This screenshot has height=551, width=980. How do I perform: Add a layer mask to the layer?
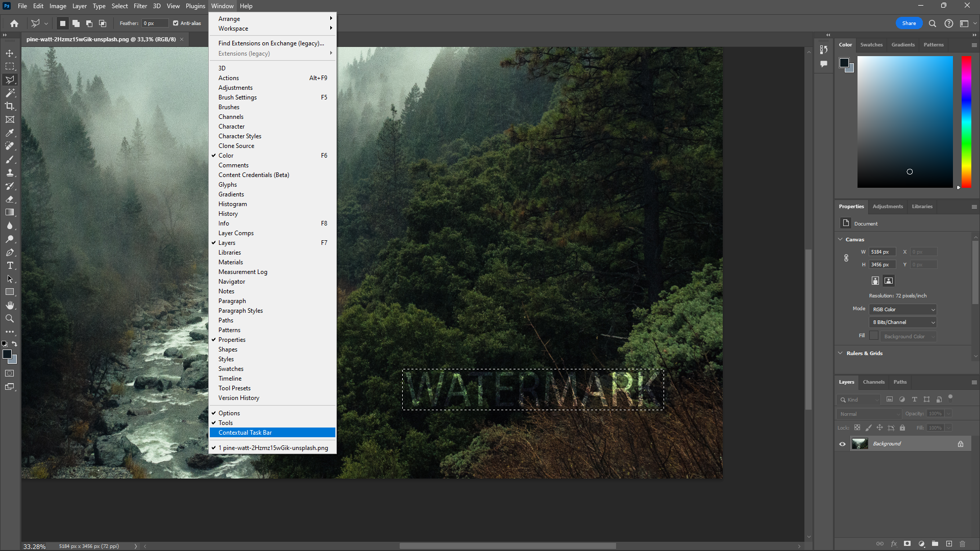908,544
